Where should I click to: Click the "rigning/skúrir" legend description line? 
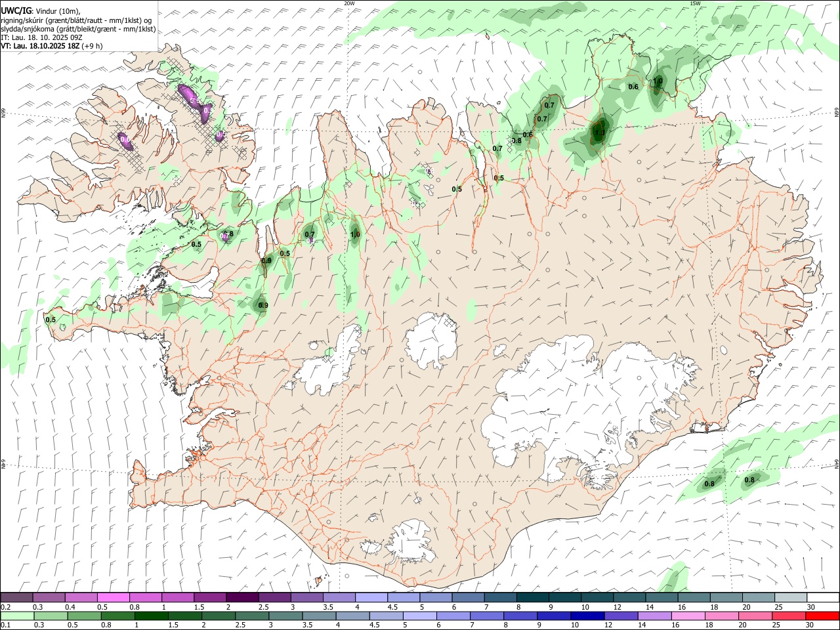click(x=76, y=20)
